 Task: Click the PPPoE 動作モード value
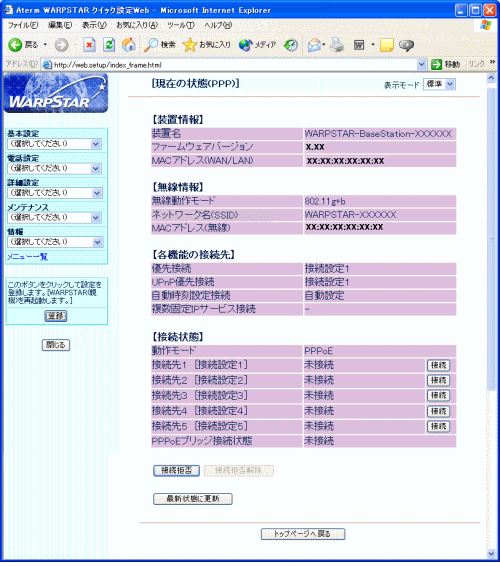(318, 351)
